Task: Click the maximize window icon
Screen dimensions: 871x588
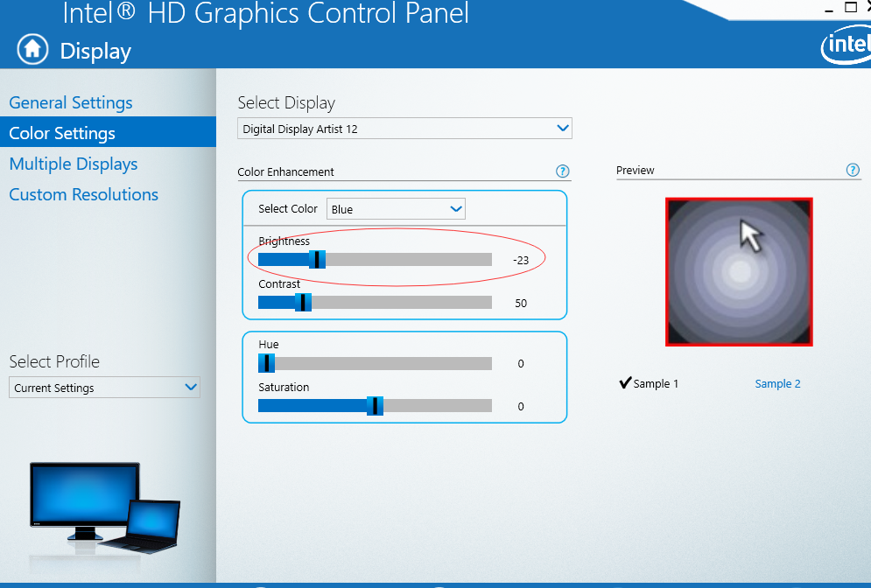Action: coord(850,7)
